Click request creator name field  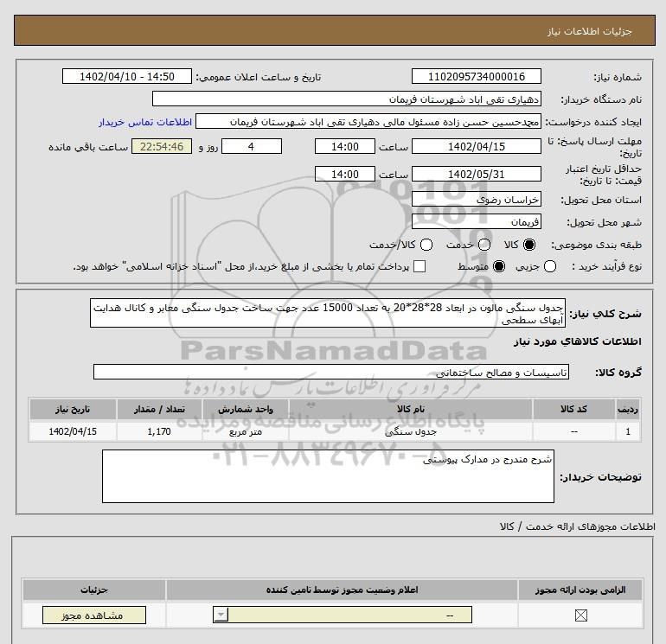(368, 122)
